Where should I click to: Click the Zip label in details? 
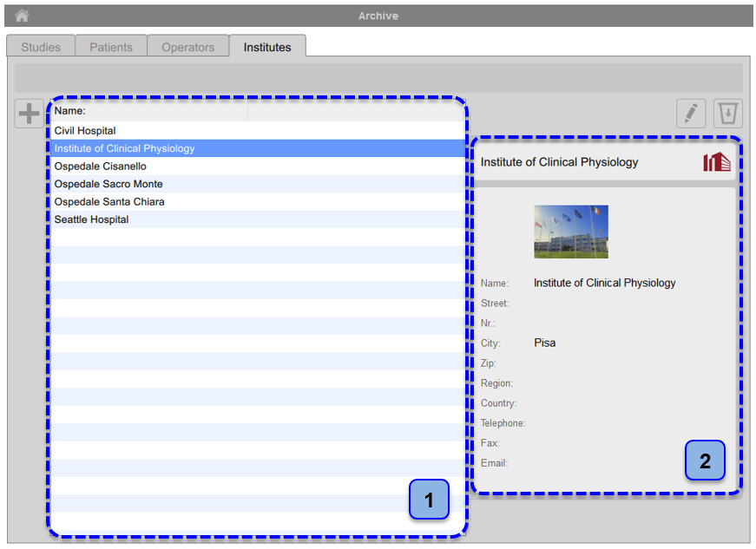(x=488, y=363)
